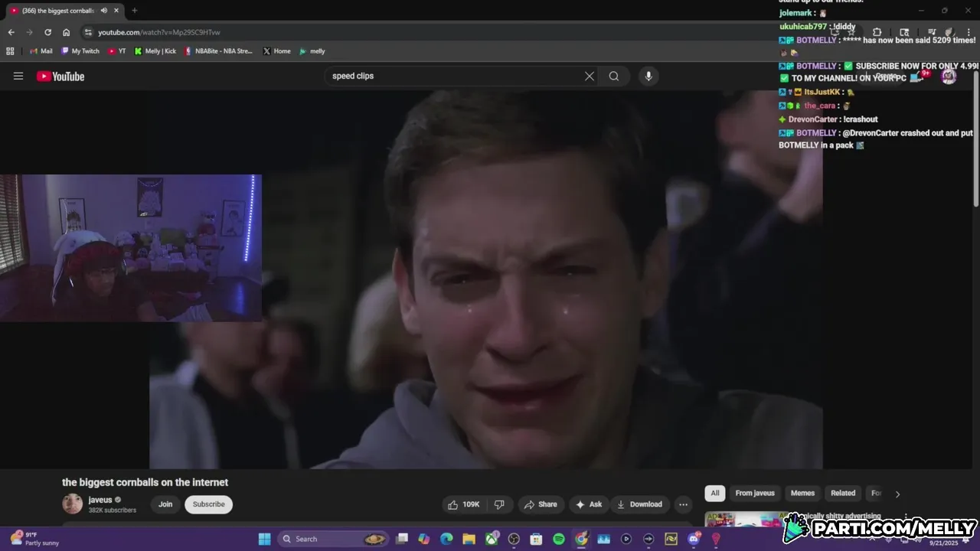Open the Windows Start menu
Screen dimensions: 980x551
[x=264, y=539]
